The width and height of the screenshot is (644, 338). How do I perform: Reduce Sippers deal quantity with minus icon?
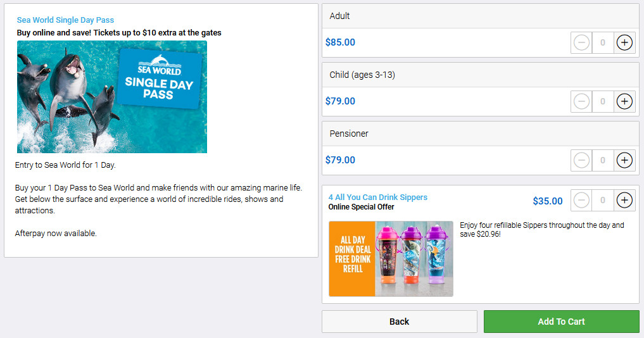[581, 201]
